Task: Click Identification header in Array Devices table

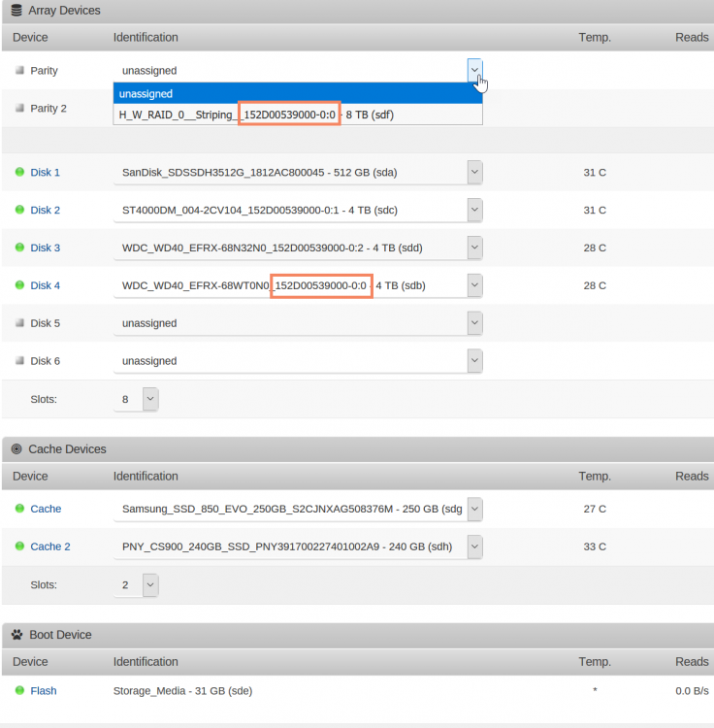Action: click(146, 37)
